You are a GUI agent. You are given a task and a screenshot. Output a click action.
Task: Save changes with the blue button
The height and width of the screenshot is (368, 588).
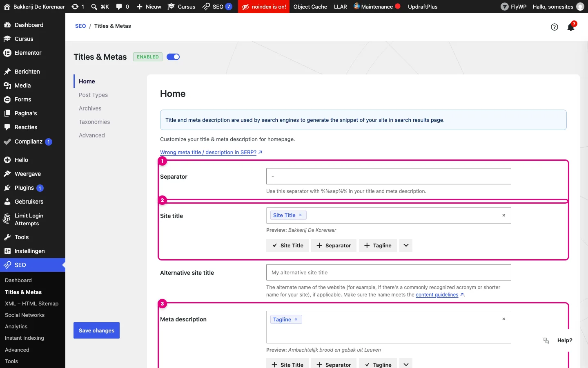pyautogui.click(x=96, y=330)
